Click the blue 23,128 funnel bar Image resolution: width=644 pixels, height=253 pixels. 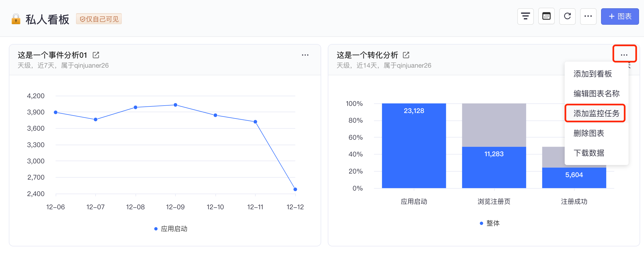[414, 146]
